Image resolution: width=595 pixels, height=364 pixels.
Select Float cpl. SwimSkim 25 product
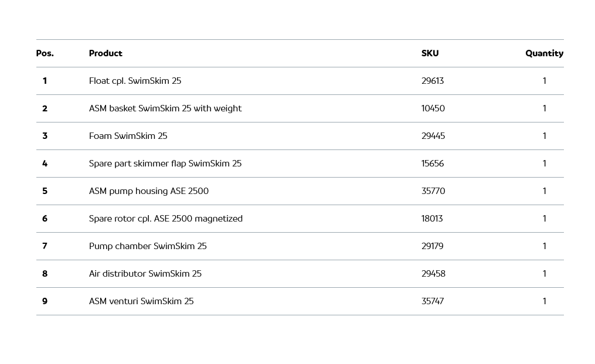(x=135, y=81)
